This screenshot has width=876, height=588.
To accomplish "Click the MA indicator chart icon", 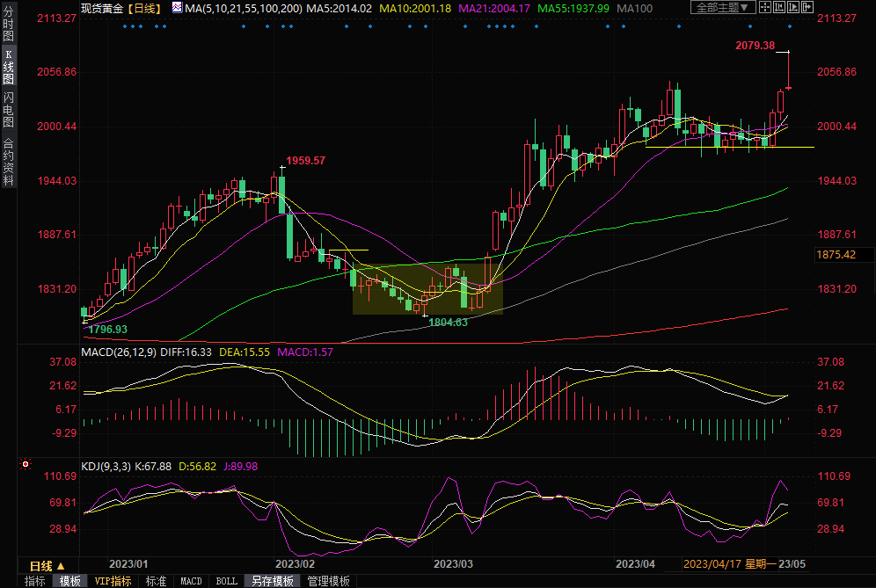I will click(177, 8).
